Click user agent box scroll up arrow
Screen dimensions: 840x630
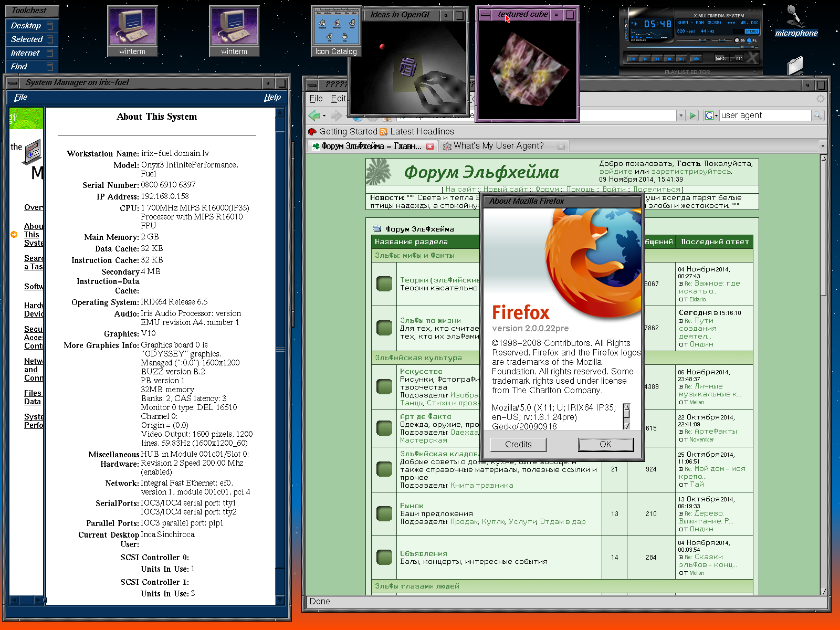tap(626, 407)
